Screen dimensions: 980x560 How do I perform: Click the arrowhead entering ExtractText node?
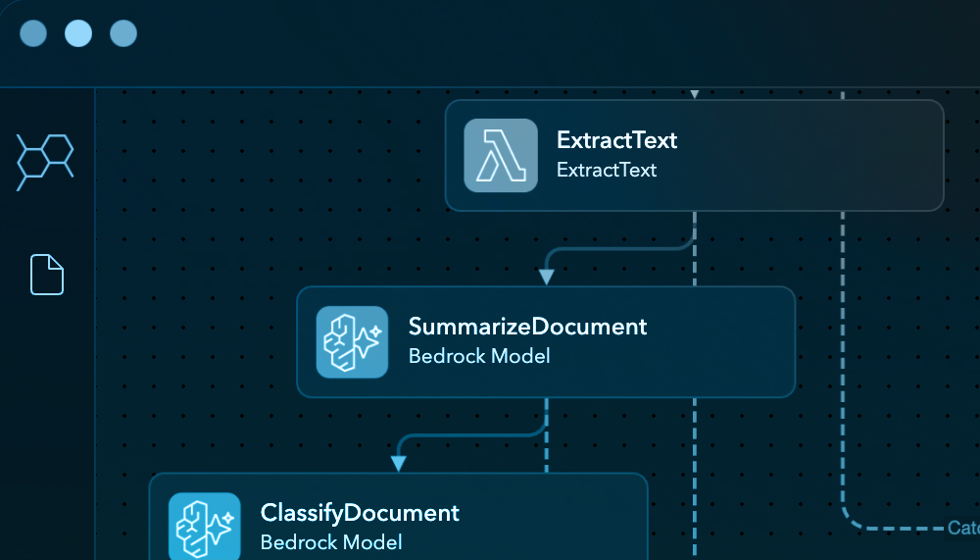pos(695,94)
